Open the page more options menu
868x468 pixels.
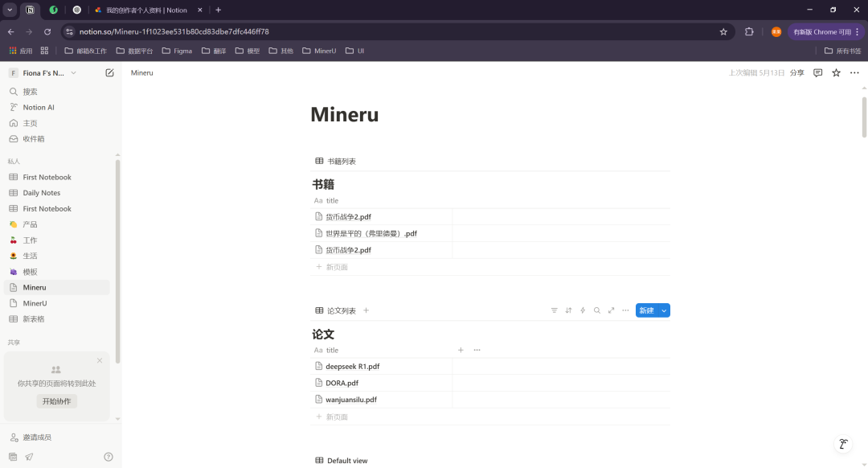(854, 72)
